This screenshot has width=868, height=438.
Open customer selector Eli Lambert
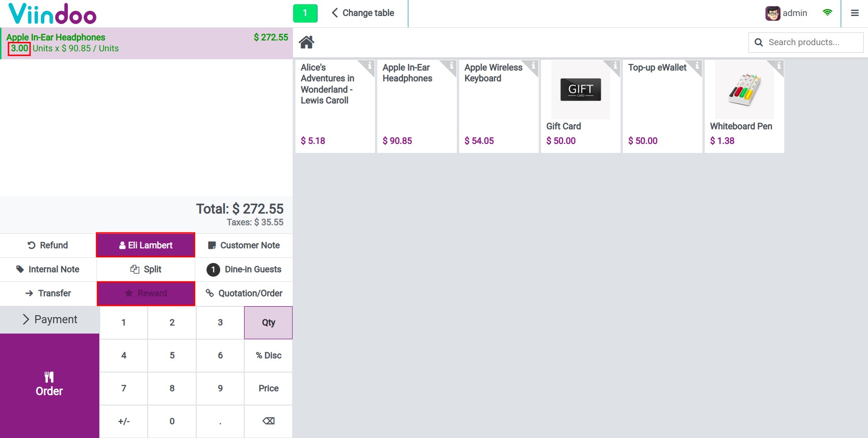pyautogui.click(x=146, y=245)
